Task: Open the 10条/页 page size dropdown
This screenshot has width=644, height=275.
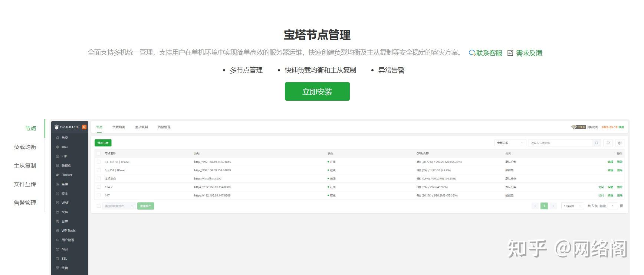Action: tap(573, 206)
